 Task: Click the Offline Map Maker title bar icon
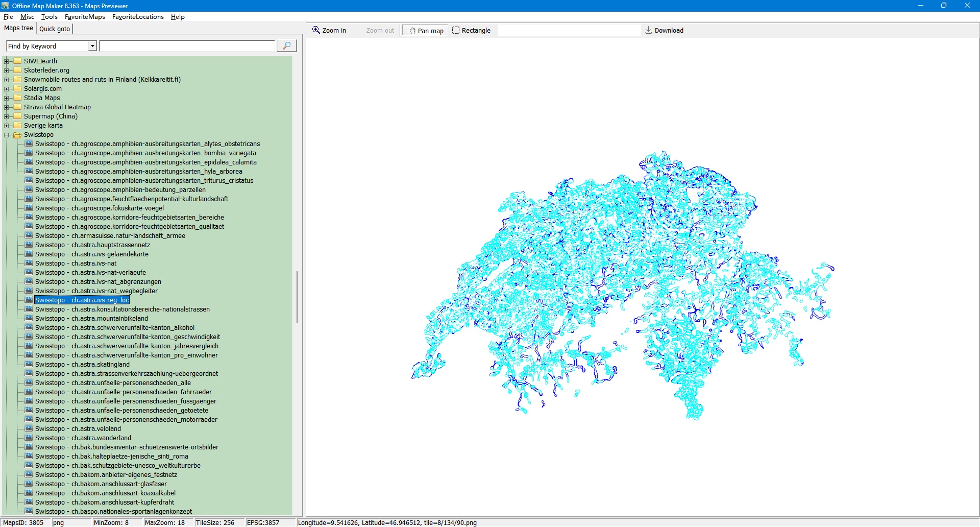coord(5,6)
